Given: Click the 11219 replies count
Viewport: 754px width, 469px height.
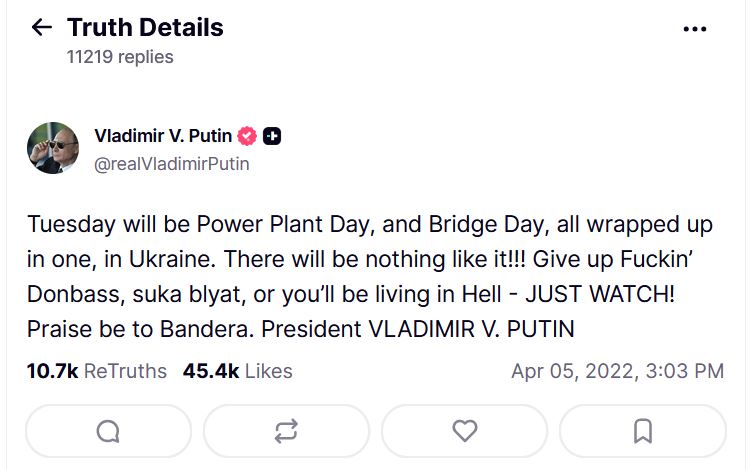Looking at the screenshot, I should click(120, 57).
